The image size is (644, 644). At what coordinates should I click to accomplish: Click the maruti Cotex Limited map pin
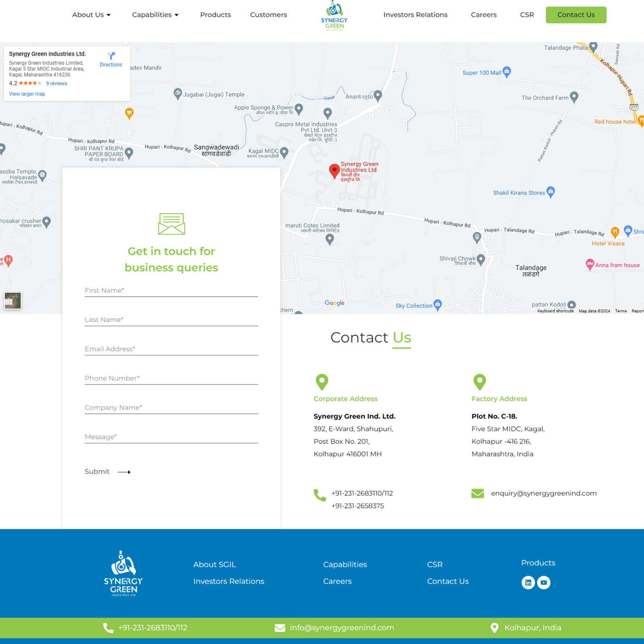click(330, 239)
